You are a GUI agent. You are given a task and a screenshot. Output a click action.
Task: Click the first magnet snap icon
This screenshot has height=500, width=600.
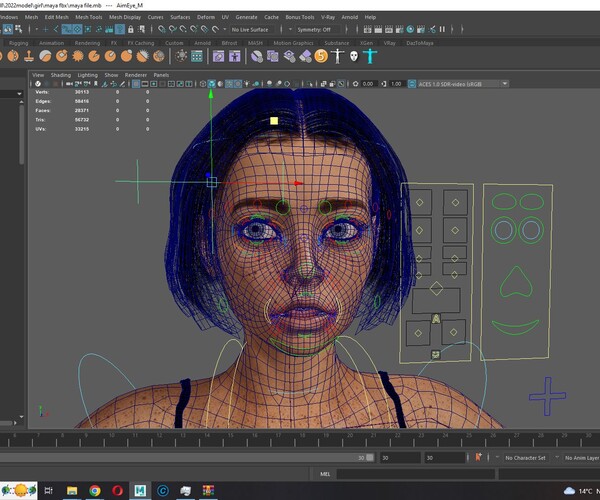(162, 29)
